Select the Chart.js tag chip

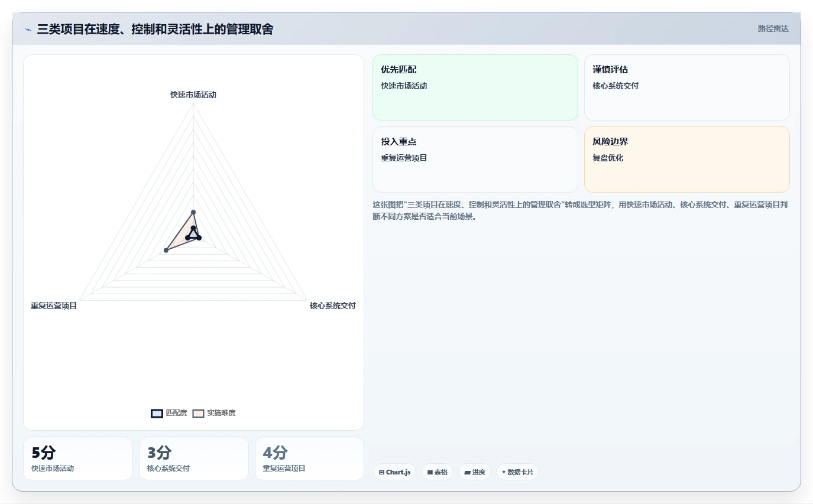394,472
